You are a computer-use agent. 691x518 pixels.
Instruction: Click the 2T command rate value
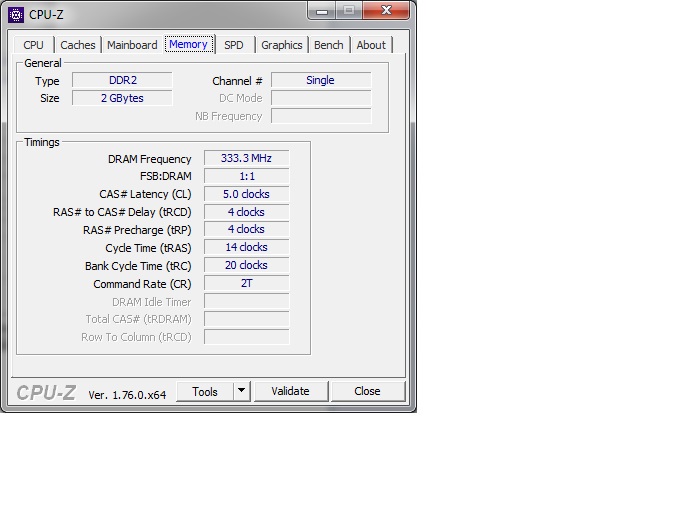pos(246,283)
